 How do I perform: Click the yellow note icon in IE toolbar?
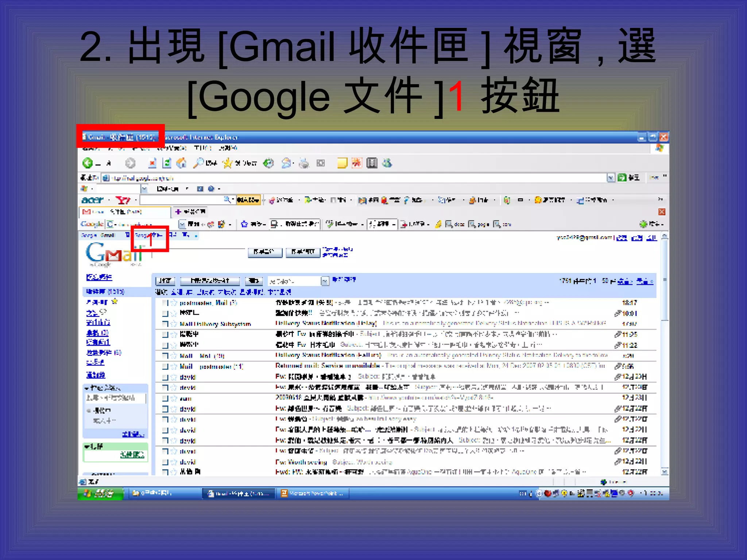(342, 163)
